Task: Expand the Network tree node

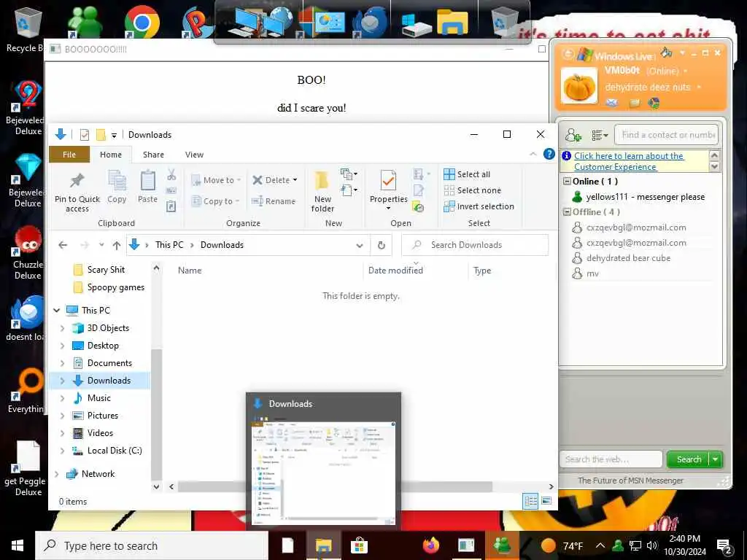Action: coord(57,474)
